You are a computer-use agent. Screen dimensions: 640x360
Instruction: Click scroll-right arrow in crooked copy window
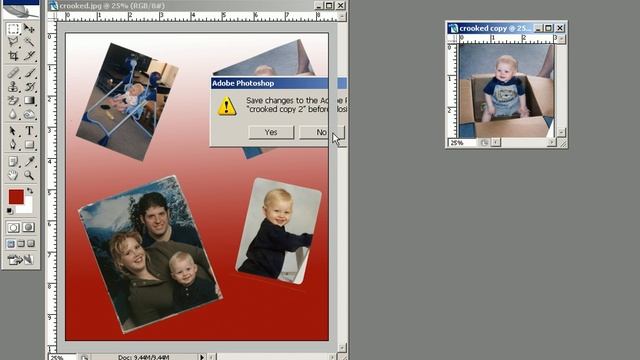coord(551,142)
